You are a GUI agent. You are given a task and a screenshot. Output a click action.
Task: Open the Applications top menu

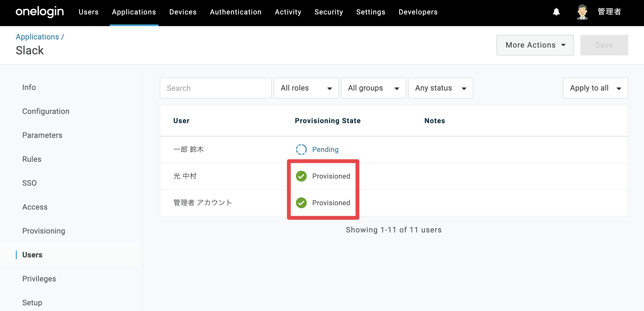134,12
